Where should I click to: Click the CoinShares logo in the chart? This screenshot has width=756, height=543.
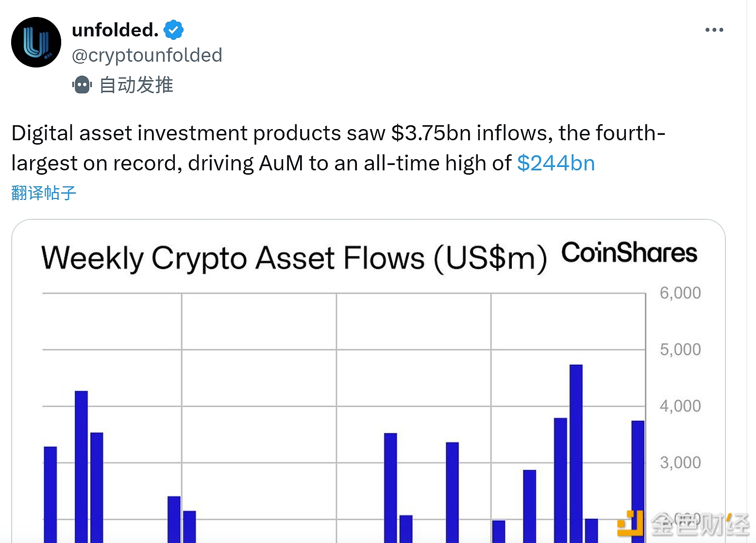629,253
